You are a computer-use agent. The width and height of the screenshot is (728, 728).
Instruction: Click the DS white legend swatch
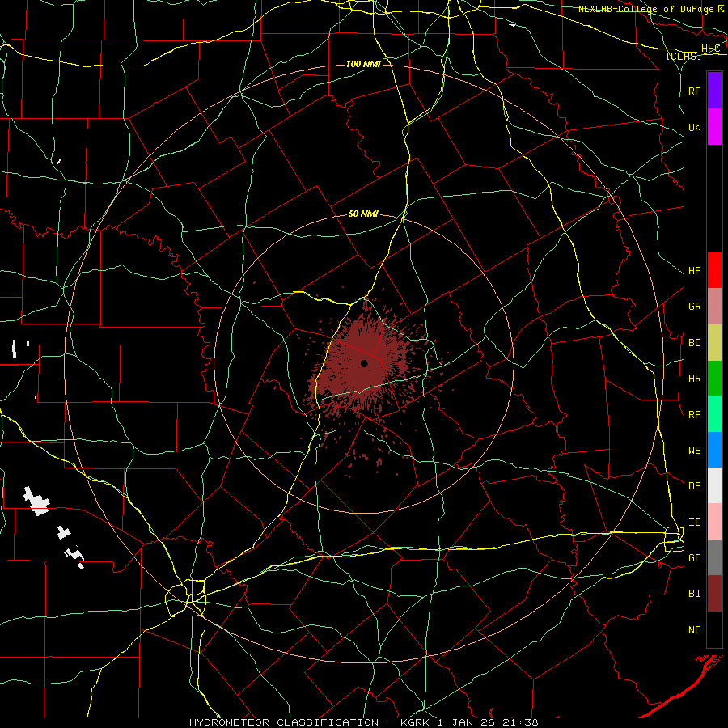pos(714,485)
